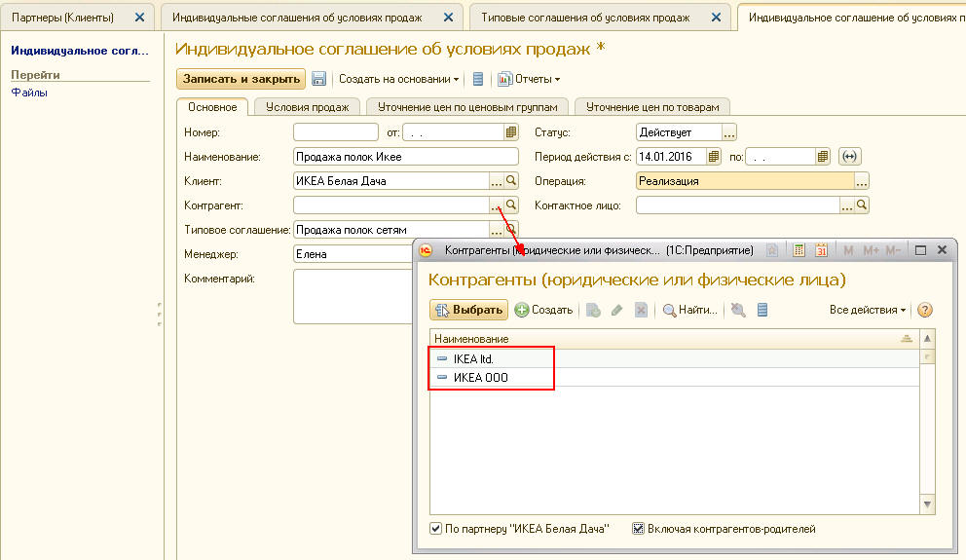This screenshot has width=966, height=560.
Task: Open calendar for Период действия с date
Action: tap(714, 157)
